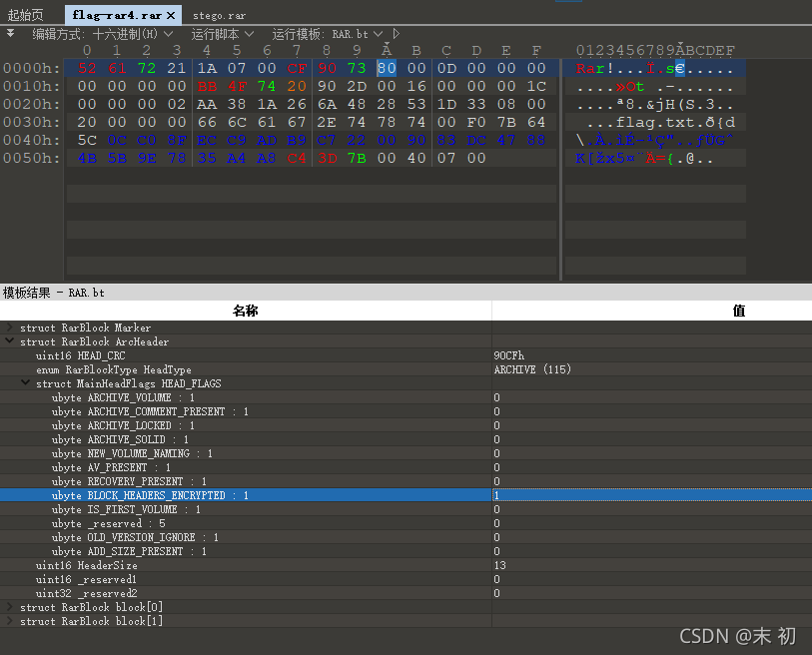
Task: Click 'flag.txt' in the ASCII column
Action: (655, 123)
